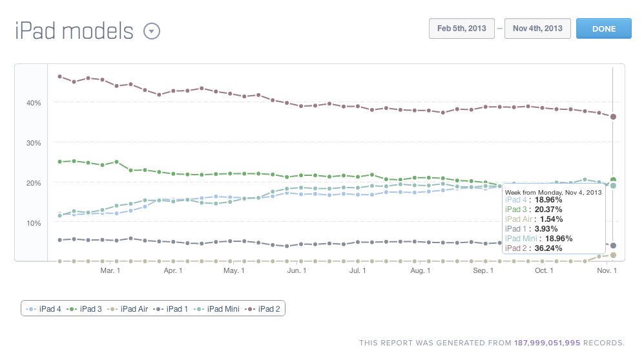Click the iPad models heading text
This screenshot has width=644, height=357.
pyautogui.click(x=74, y=31)
